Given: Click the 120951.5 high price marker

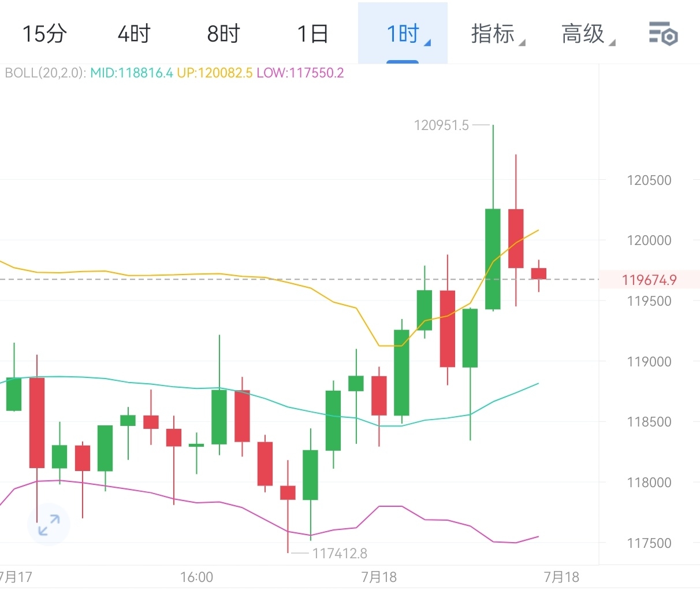Looking at the screenshot, I should coord(442,125).
